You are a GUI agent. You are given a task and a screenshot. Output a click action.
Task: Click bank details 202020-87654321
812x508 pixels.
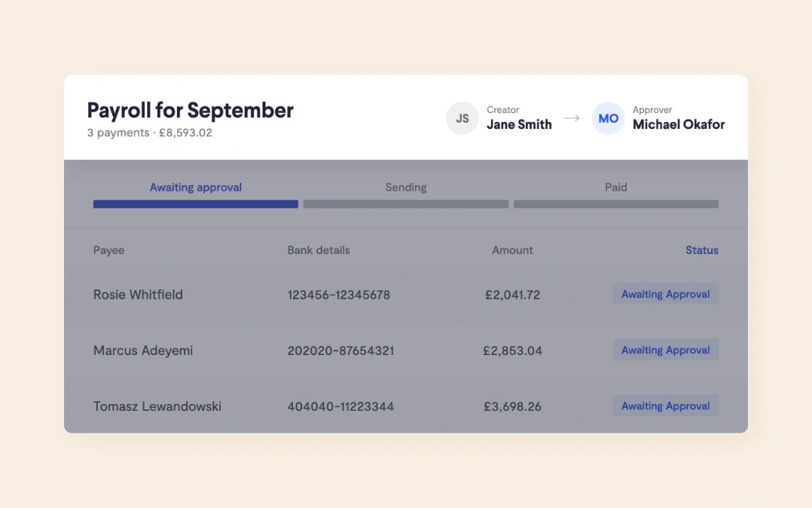340,351
